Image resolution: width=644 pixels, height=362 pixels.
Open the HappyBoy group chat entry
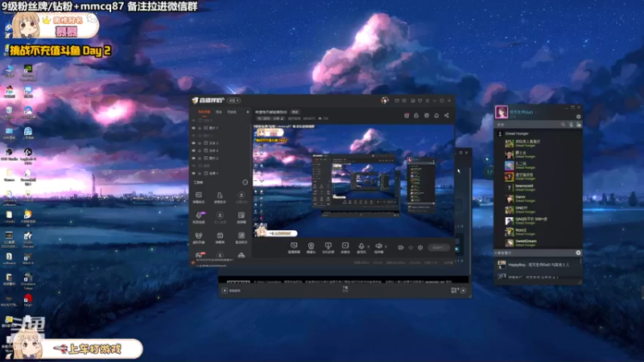538,265
